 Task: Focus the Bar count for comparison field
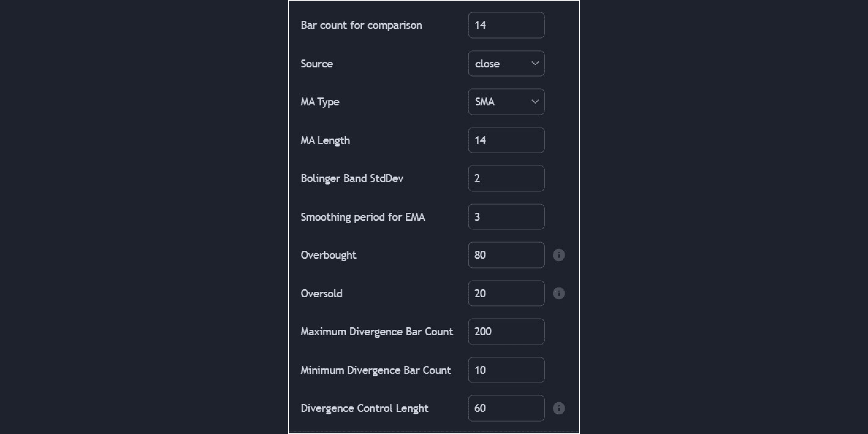[506, 25]
